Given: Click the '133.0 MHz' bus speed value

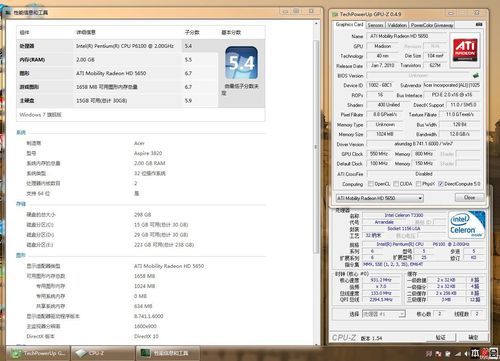Looking at the screenshot, I should [x=381, y=293].
